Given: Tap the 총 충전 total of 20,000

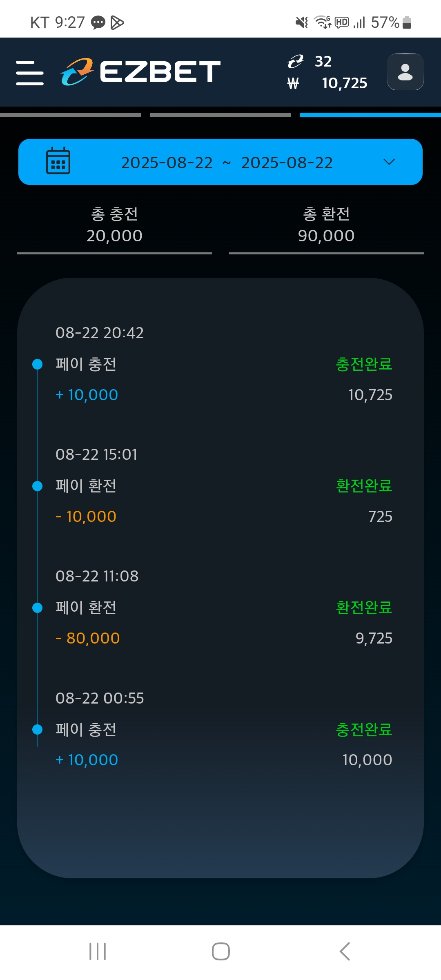Looking at the screenshot, I should [x=114, y=225].
